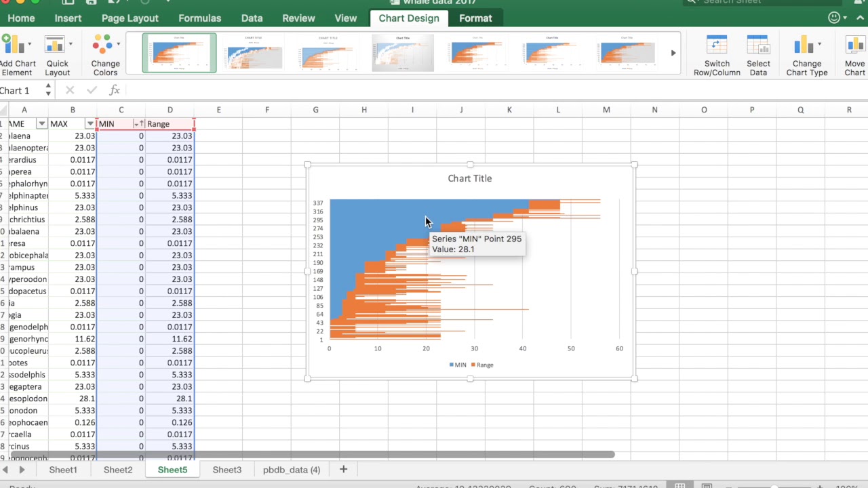Click the previous sheet navigation arrow
The height and width of the screenshot is (488, 868).
click(x=5, y=470)
